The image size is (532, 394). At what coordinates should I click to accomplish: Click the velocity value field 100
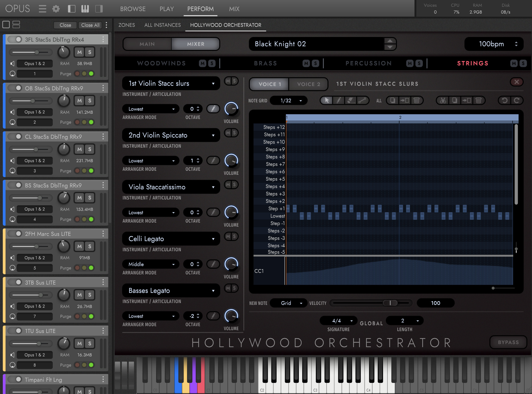[435, 303]
